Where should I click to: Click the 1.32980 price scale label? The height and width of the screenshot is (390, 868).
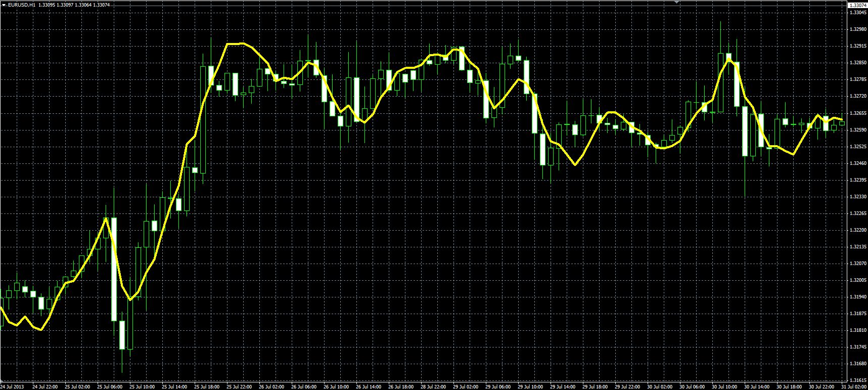857,29
